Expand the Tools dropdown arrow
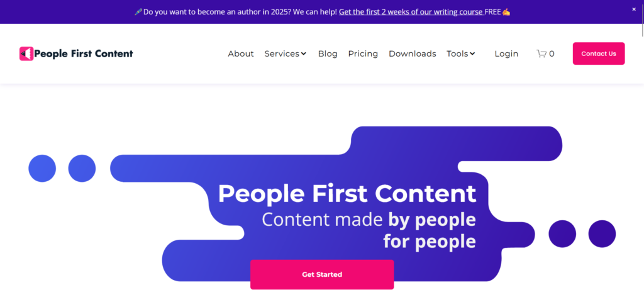644x302 pixels. tap(472, 54)
